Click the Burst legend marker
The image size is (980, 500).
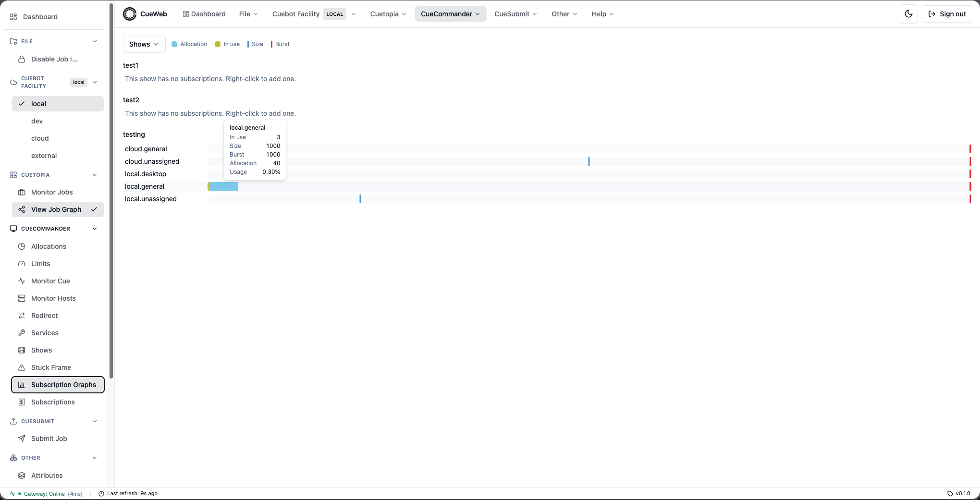[x=271, y=44]
